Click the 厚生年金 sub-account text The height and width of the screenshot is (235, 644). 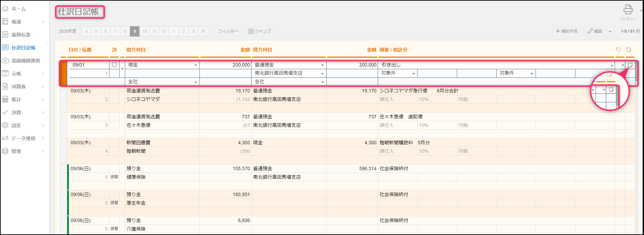(x=136, y=203)
